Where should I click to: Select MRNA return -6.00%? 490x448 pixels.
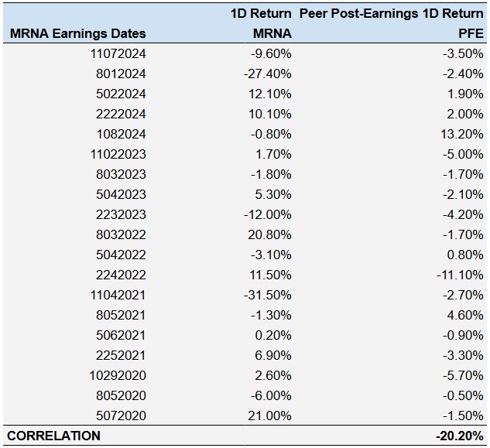tap(271, 395)
